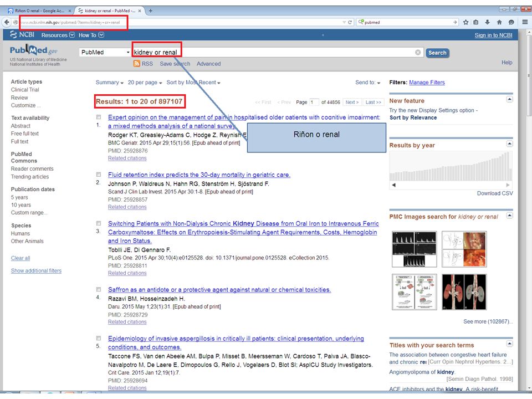
Task: Move results-by-year chart right with arrow
Action: click(x=508, y=185)
